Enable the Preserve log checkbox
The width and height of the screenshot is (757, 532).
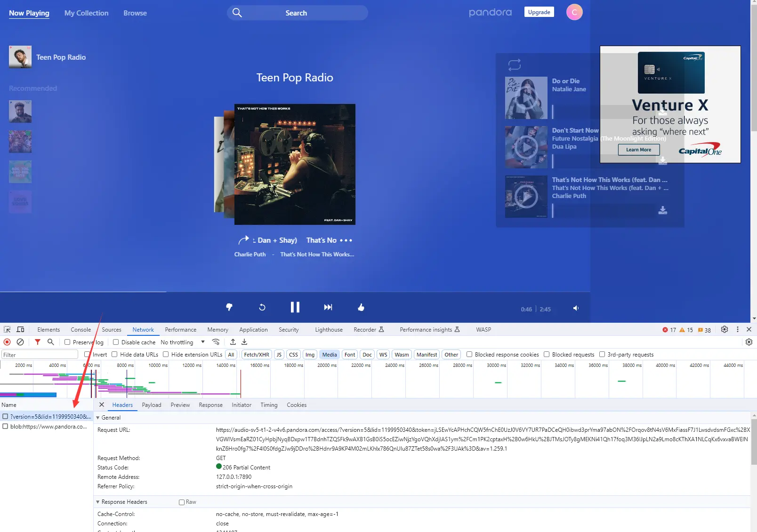pyautogui.click(x=68, y=342)
